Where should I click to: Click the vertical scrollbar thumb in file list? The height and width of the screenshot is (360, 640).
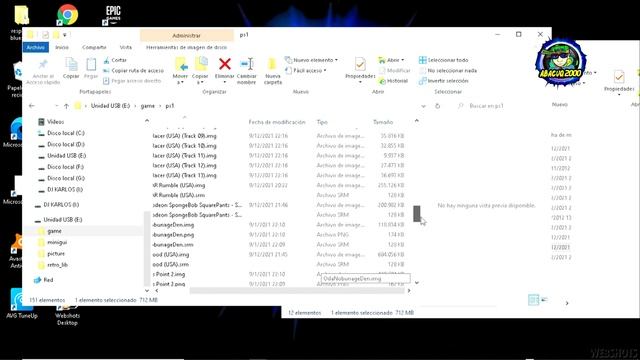[417, 214]
